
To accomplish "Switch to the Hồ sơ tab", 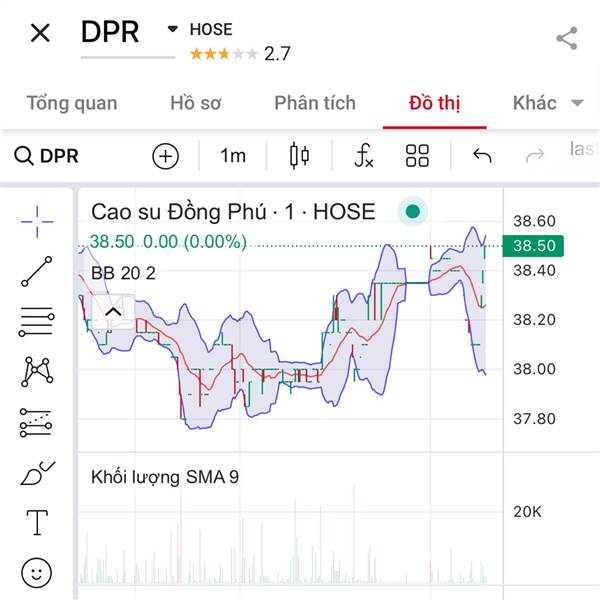I will click(196, 103).
